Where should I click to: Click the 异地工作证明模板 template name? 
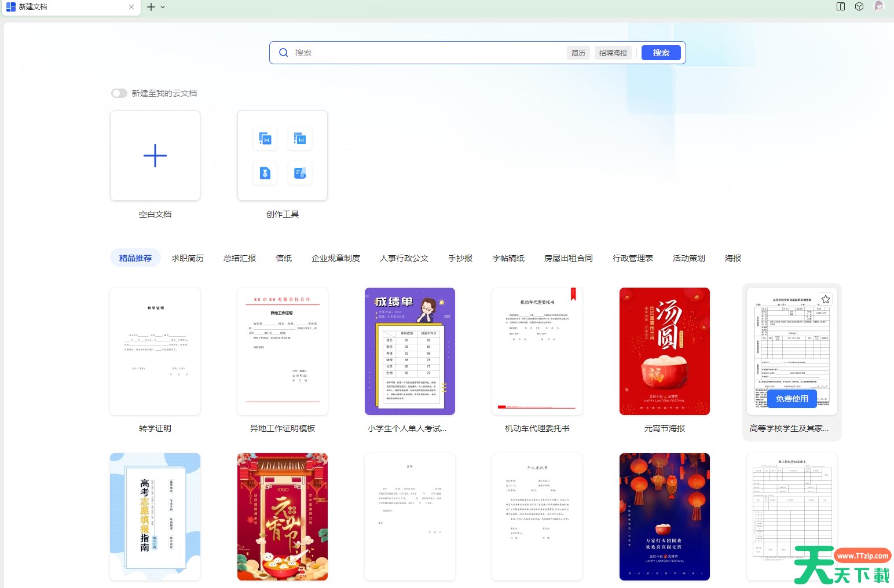[x=283, y=428]
